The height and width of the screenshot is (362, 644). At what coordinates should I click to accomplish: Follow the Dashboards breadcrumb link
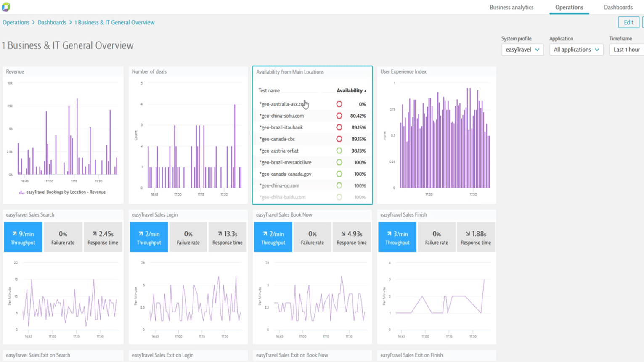tap(52, 23)
